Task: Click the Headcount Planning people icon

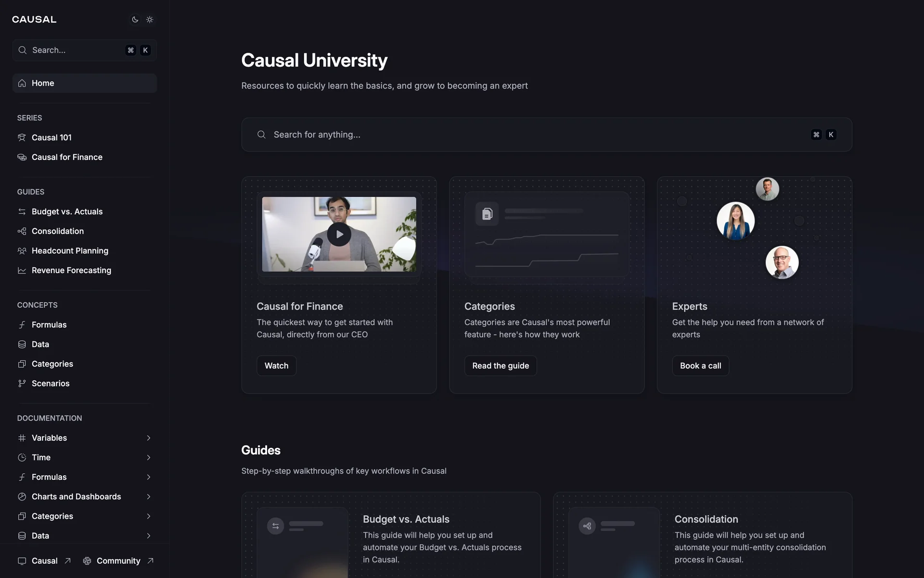Action: coord(22,251)
